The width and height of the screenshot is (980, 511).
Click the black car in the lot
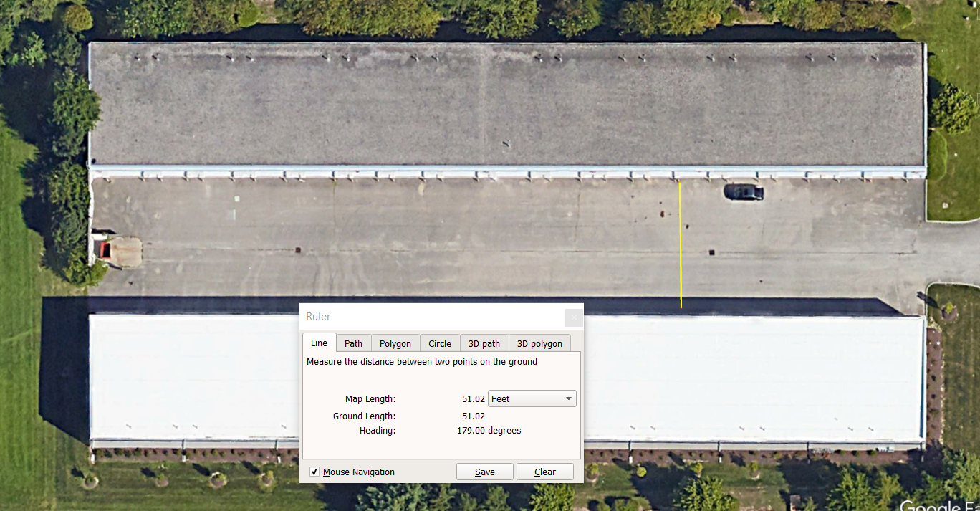click(x=744, y=191)
